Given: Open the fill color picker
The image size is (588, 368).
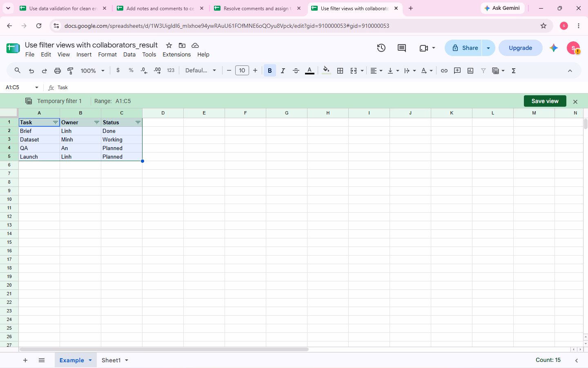Looking at the screenshot, I should click(x=326, y=71).
